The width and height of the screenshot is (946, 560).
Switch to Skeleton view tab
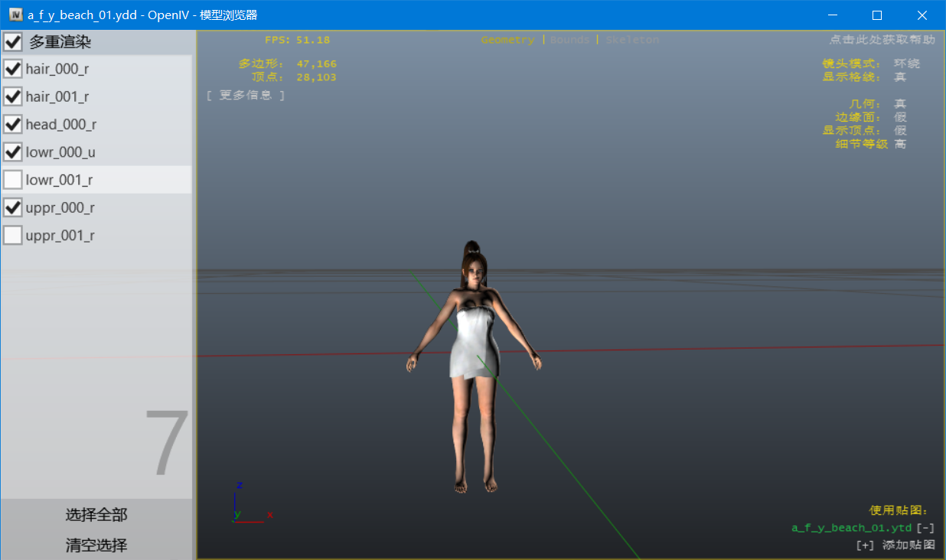(632, 40)
